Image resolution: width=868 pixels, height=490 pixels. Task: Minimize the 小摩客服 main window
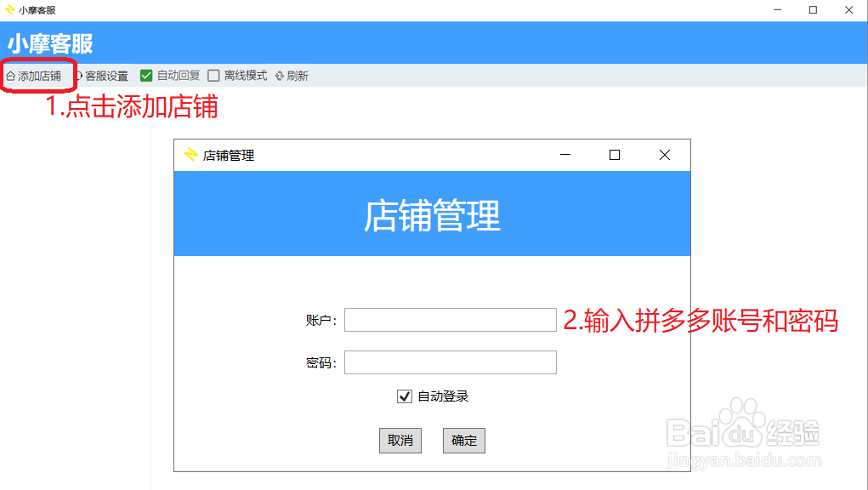[778, 10]
